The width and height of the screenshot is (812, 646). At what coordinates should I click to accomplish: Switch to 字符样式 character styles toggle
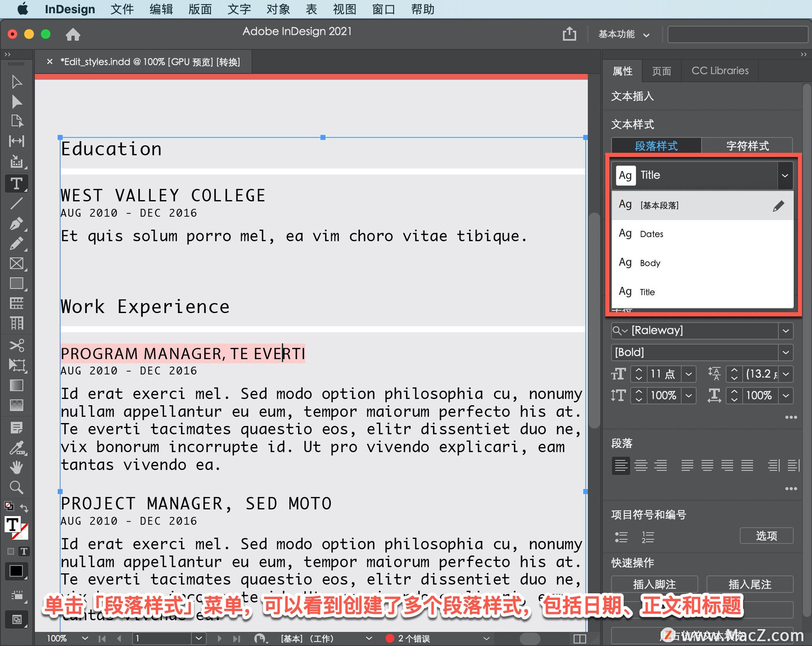click(x=747, y=146)
